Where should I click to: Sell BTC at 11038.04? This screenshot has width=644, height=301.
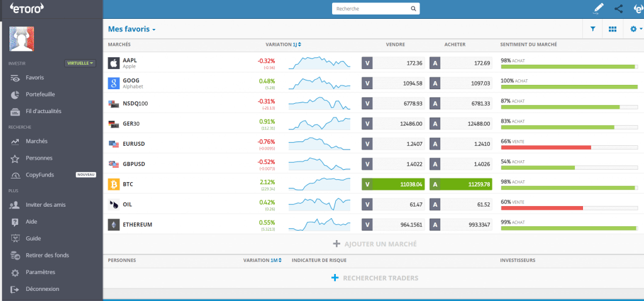tap(393, 184)
